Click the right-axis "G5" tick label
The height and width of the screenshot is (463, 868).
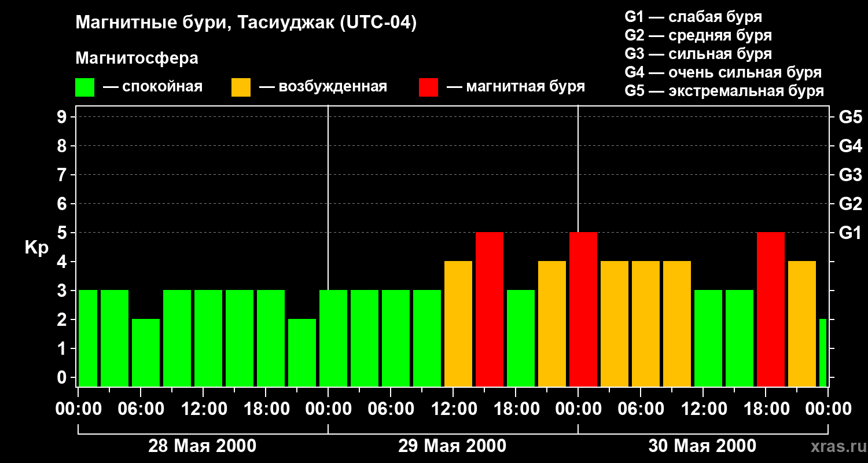click(x=850, y=117)
